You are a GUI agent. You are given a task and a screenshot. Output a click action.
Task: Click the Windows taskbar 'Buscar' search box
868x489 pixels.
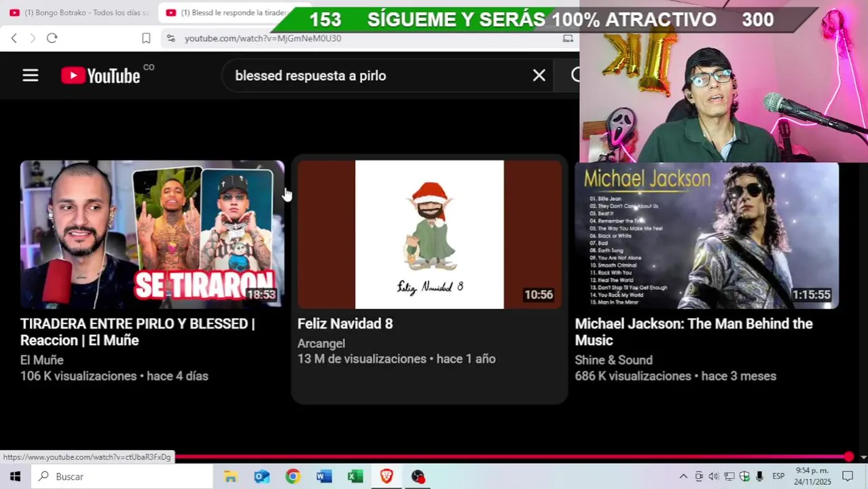[x=122, y=477]
